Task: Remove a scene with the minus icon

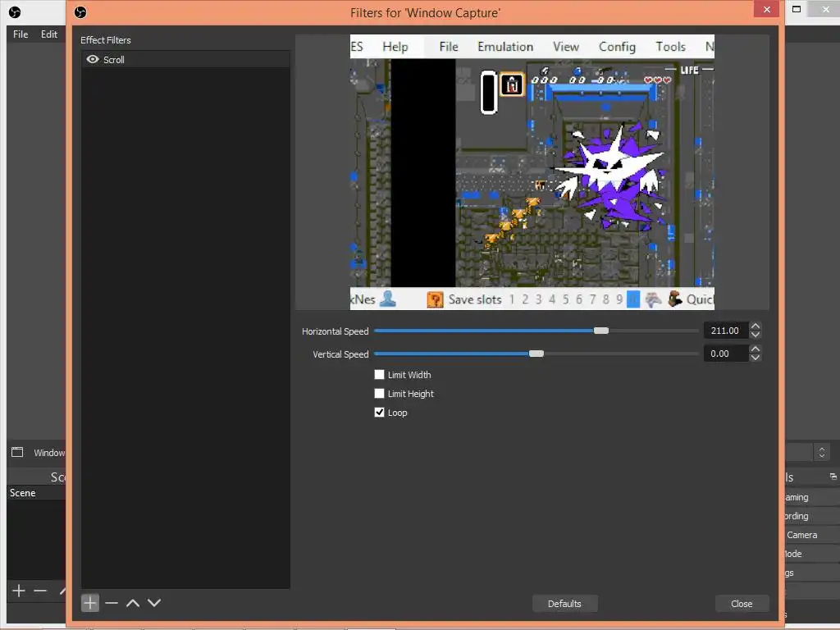Action: click(40, 591)
